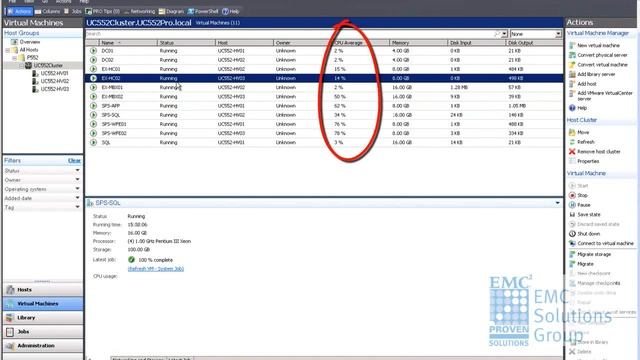Select host UC552-HV01 in the tree
The image size is (640, 360).
(x=54, y=73)
